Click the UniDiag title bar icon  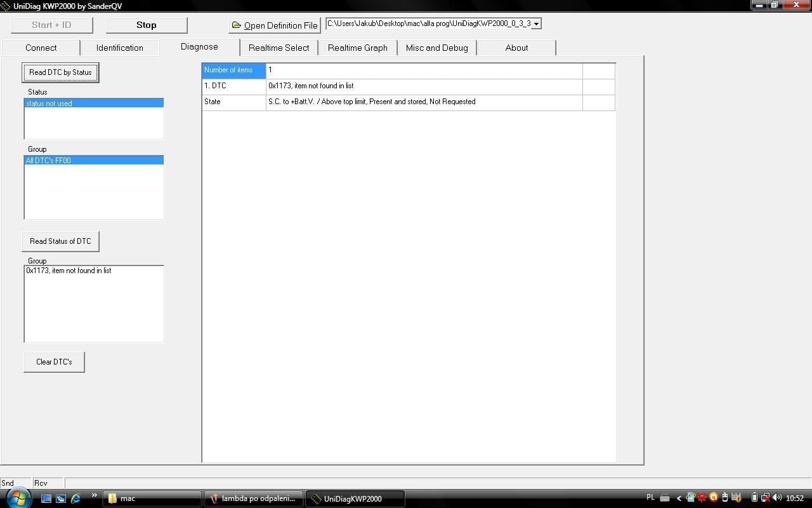(6, 6)
